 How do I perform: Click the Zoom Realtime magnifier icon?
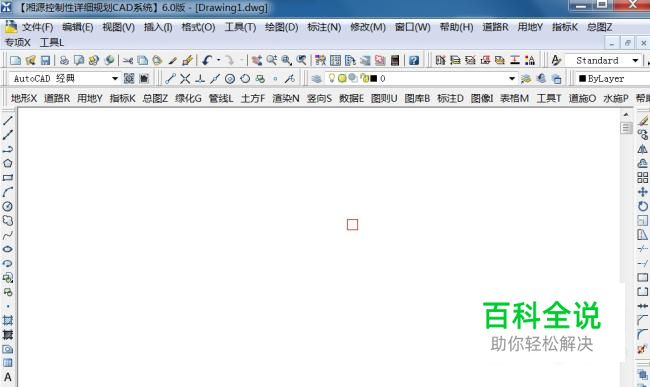tap(272, 60)
